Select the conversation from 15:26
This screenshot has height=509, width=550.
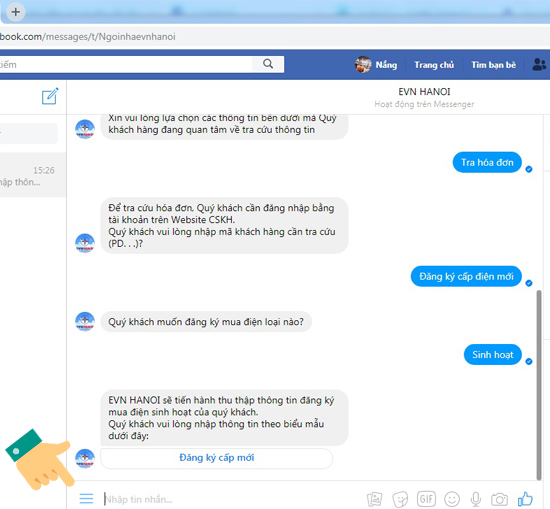33,175
